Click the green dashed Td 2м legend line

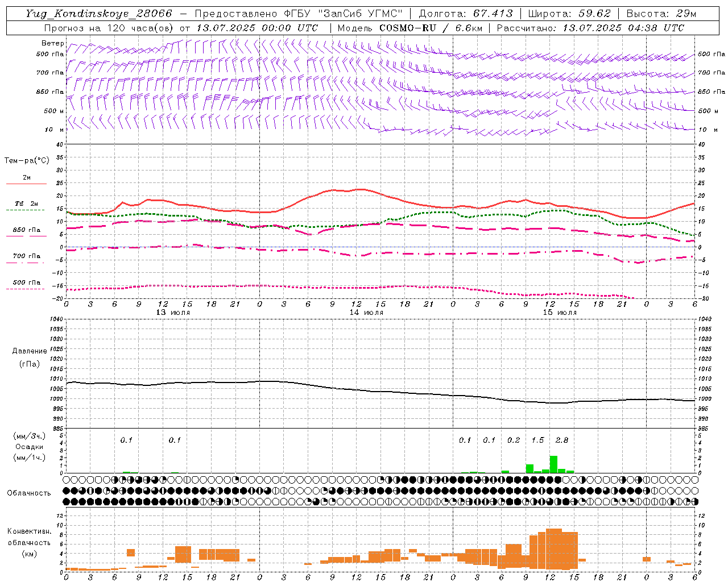tap(26, 210)
